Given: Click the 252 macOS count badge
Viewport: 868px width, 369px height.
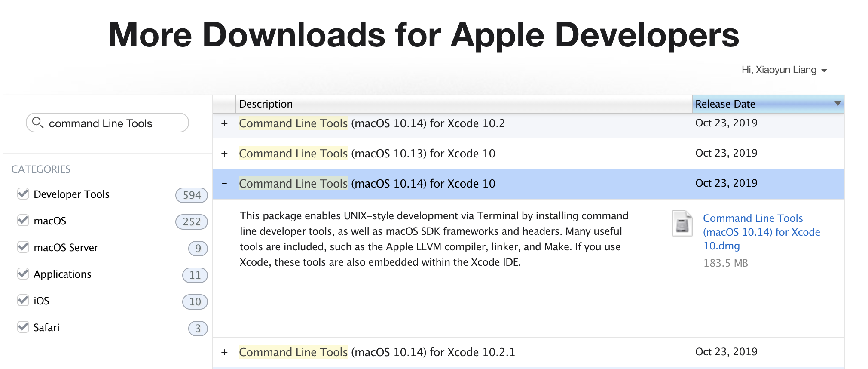Looking at the screenshot, I should (x=192, y=221).
